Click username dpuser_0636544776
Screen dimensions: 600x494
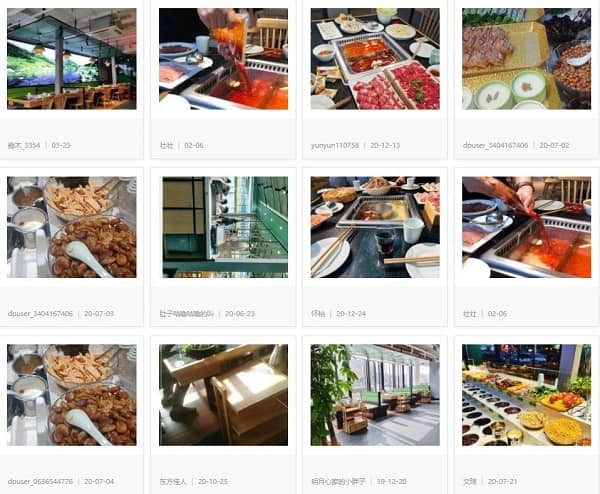pos(40,481)
